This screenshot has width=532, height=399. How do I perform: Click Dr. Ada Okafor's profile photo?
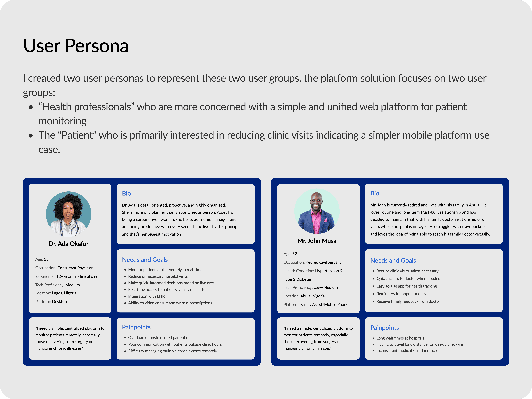click(69, 214)
